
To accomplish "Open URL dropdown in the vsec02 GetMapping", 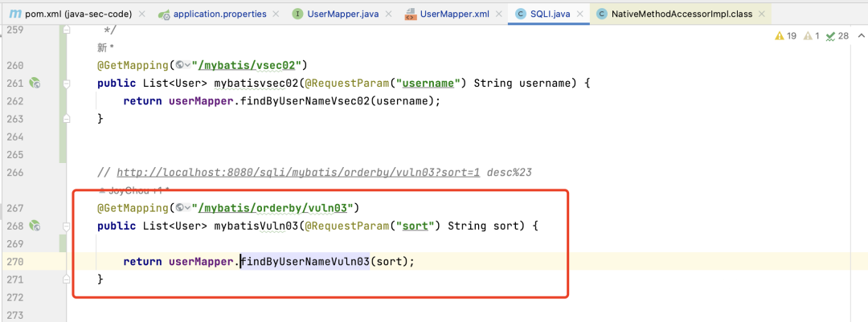I will tap(184, 65).
